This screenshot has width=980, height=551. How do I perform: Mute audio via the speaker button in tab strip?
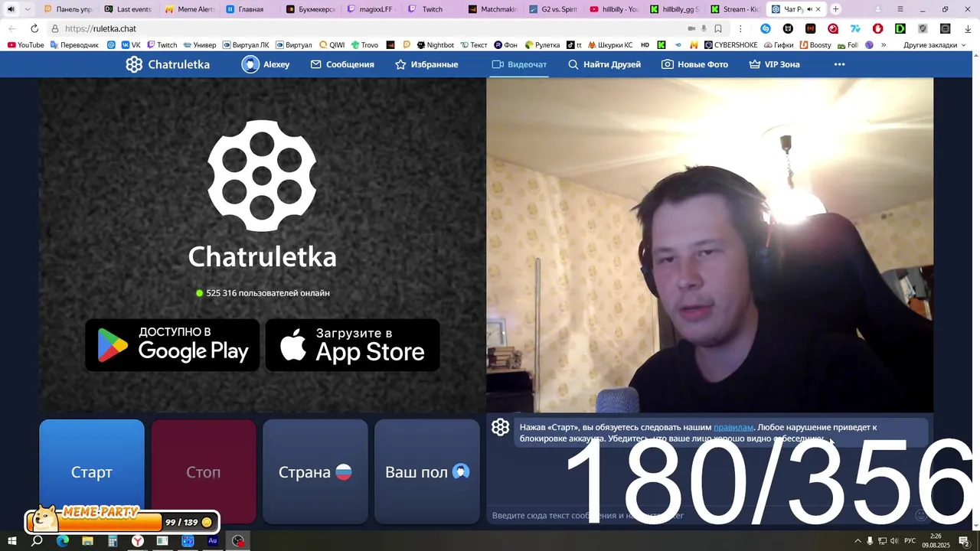[11, 9]
